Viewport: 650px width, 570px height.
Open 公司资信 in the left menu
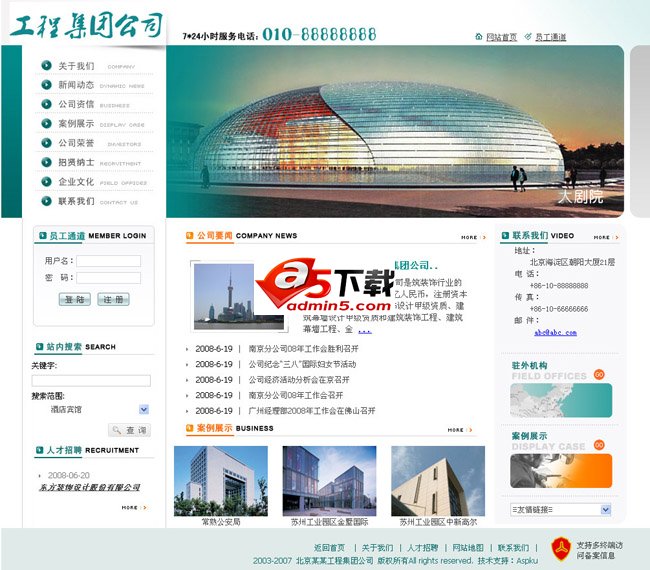77,104
